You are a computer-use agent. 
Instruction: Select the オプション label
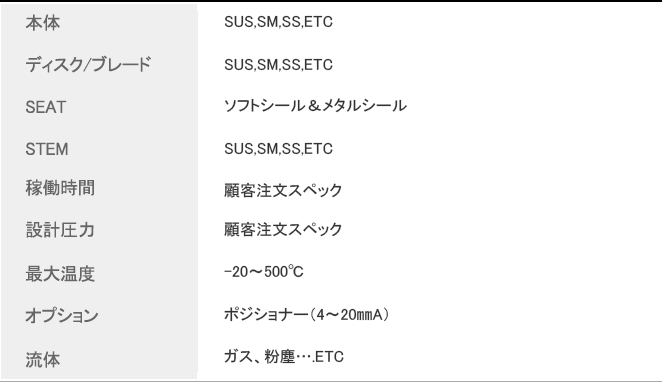pyautogui.click(x=62, y=316)
